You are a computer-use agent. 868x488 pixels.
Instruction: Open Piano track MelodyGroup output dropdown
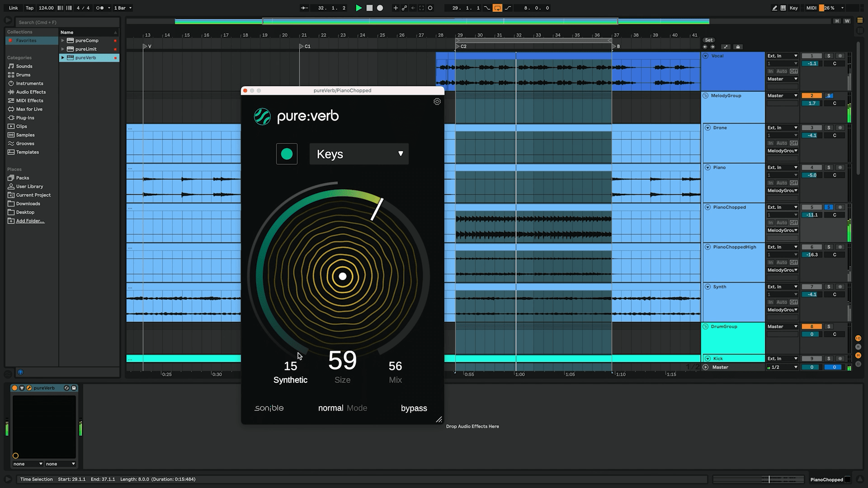pyautogui.click(x=782, y=191)
